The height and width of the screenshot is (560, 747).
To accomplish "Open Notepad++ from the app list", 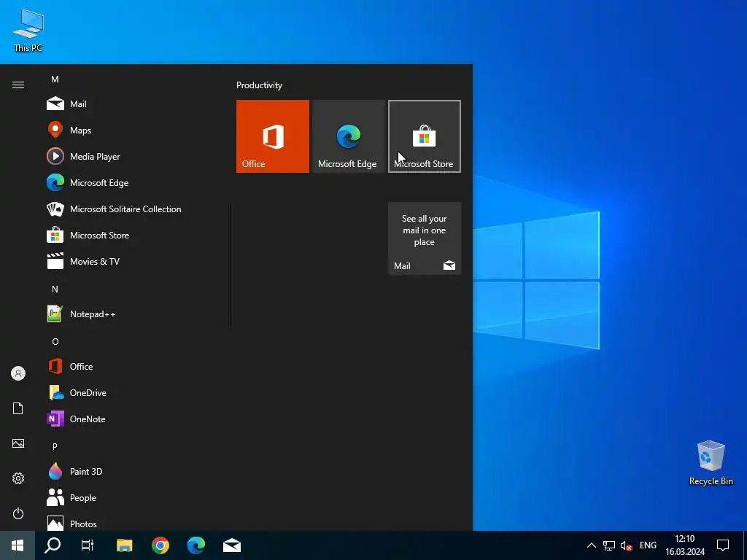I will tap(135, 314).
